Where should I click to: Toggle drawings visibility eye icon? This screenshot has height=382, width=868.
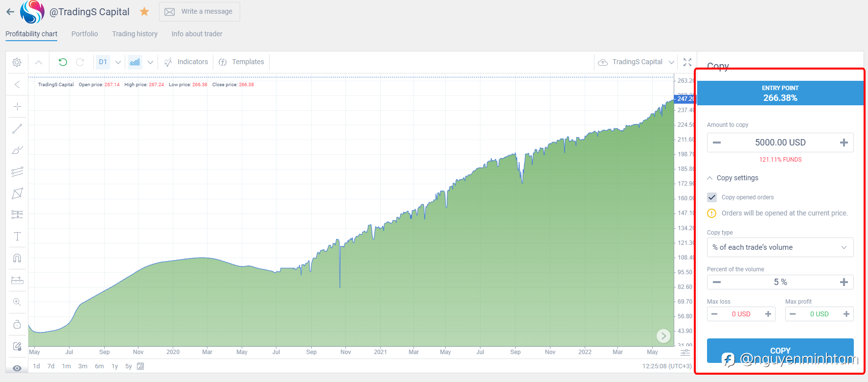17,368
